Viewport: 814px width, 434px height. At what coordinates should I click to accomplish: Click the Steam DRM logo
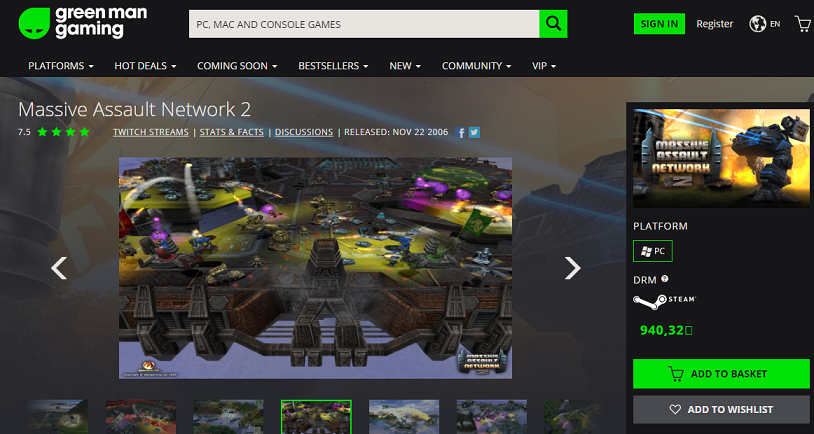(664, 301)
